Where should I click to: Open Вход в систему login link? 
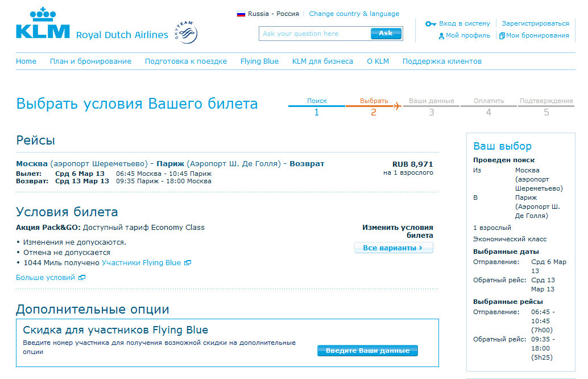coord(465,23)
